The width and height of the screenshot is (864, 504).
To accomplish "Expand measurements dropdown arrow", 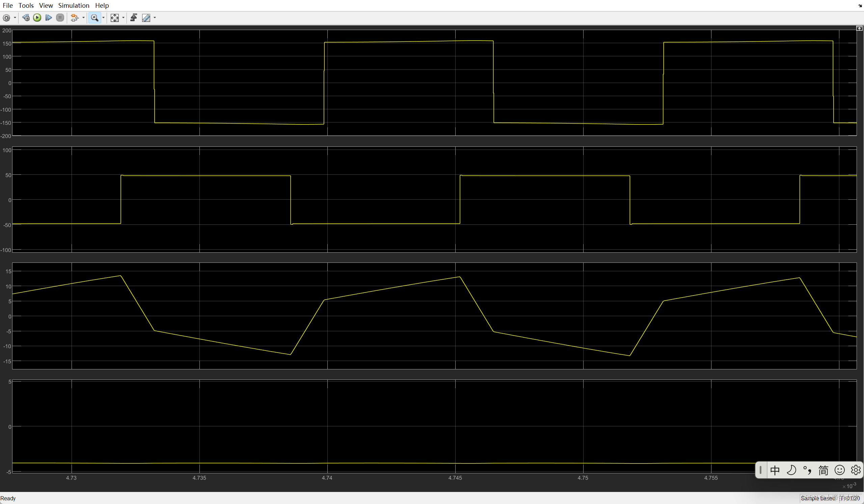I will point(155,18).
